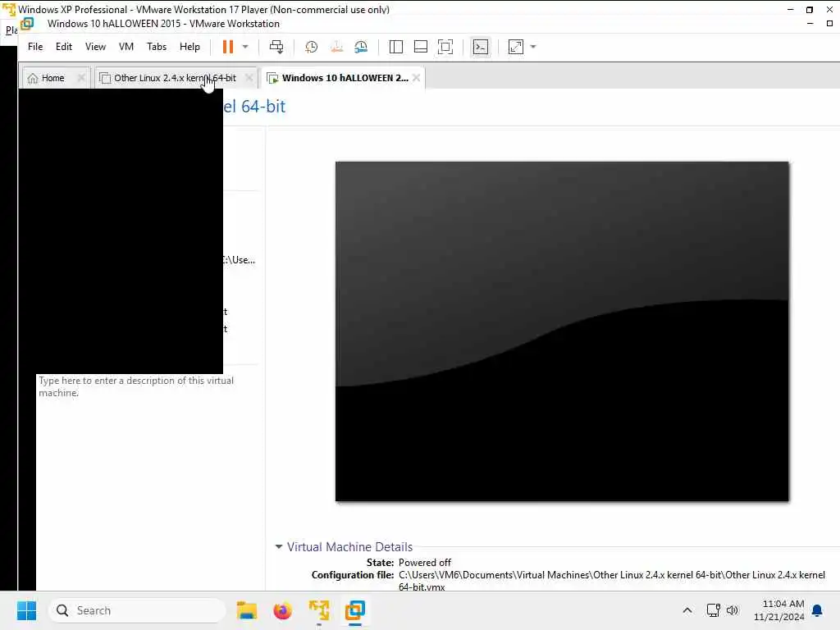Click the taskbar Search box

coord(137,610)
